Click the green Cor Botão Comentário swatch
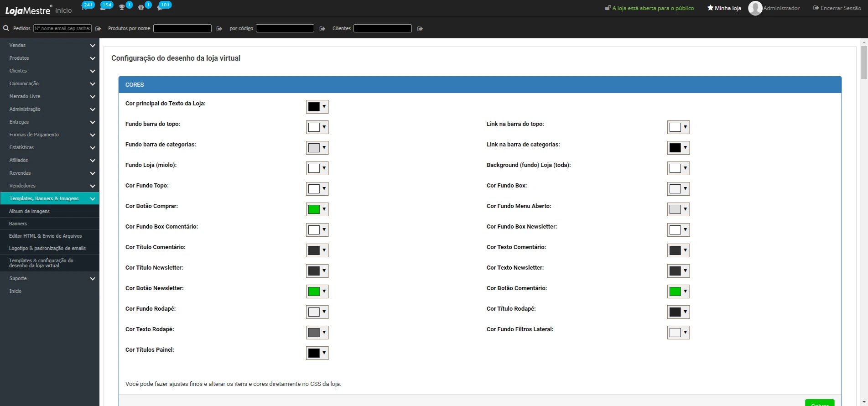The height and width of the screenshot is (406, 868). pos(675,291)
